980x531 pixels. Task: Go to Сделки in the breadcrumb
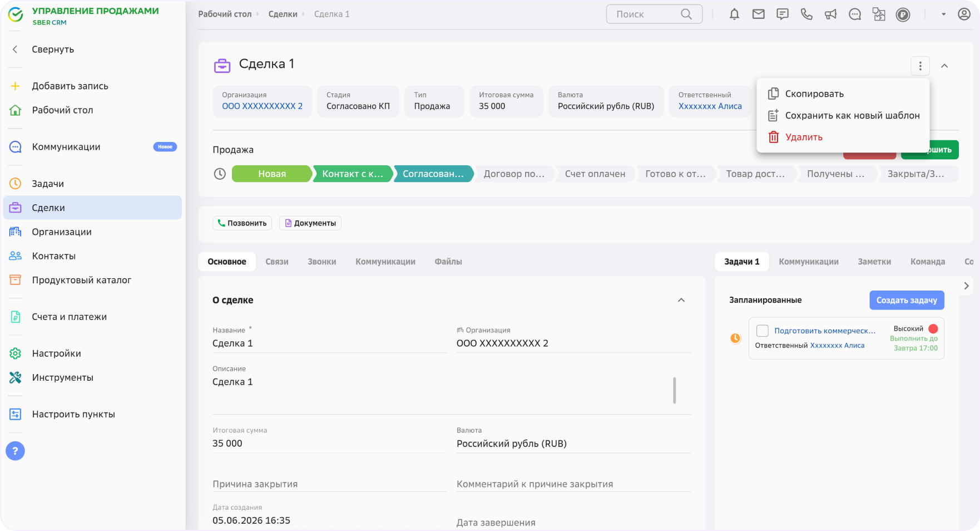(283, 14)
